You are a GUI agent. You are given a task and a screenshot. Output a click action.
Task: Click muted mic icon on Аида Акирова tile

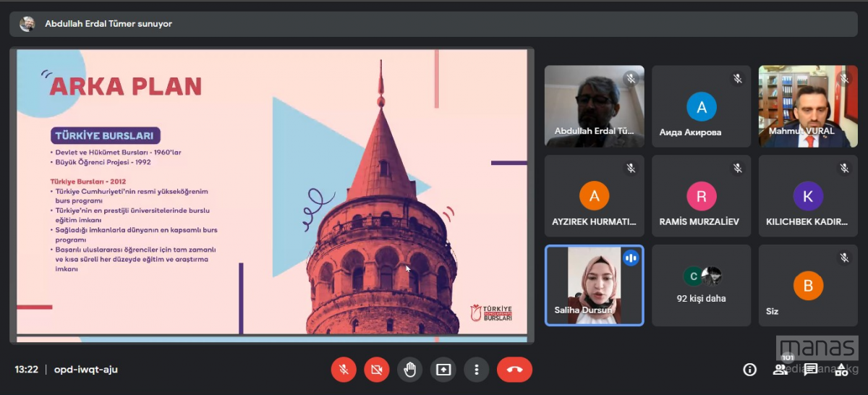[x=738, y=79]
